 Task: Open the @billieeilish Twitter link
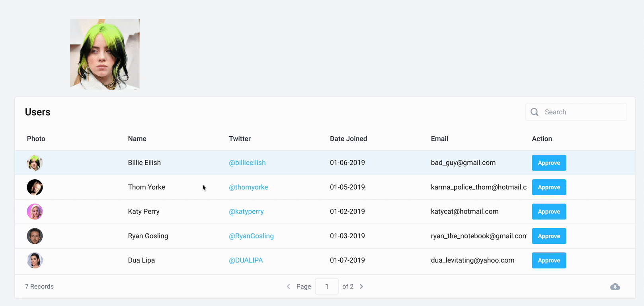247,163
